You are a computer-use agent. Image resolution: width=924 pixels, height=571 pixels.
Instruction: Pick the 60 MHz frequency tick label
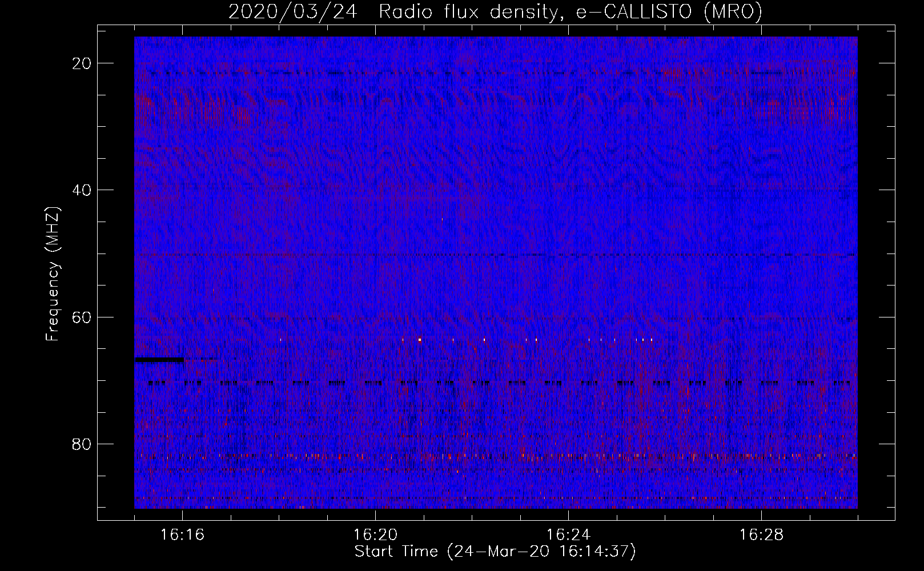82,317
